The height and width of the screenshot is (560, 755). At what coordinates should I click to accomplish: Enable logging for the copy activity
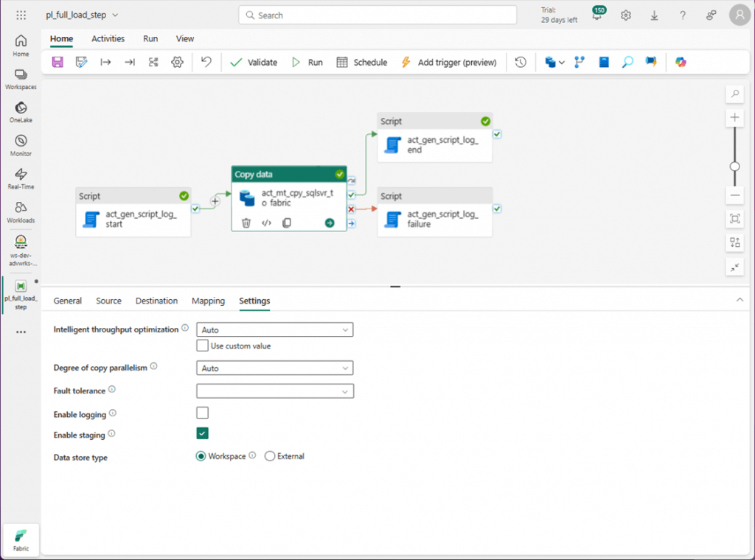[x=202, y=413]
